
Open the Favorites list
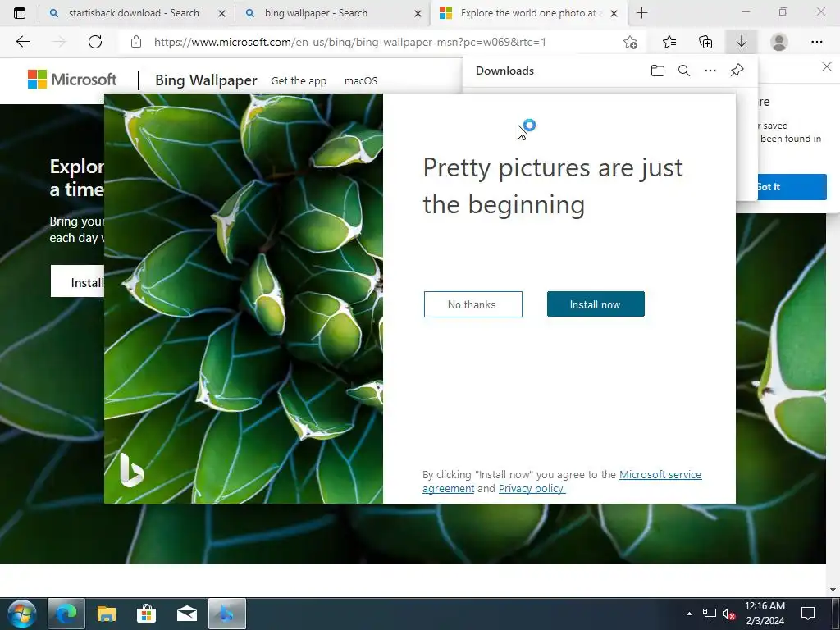(669, 42)
